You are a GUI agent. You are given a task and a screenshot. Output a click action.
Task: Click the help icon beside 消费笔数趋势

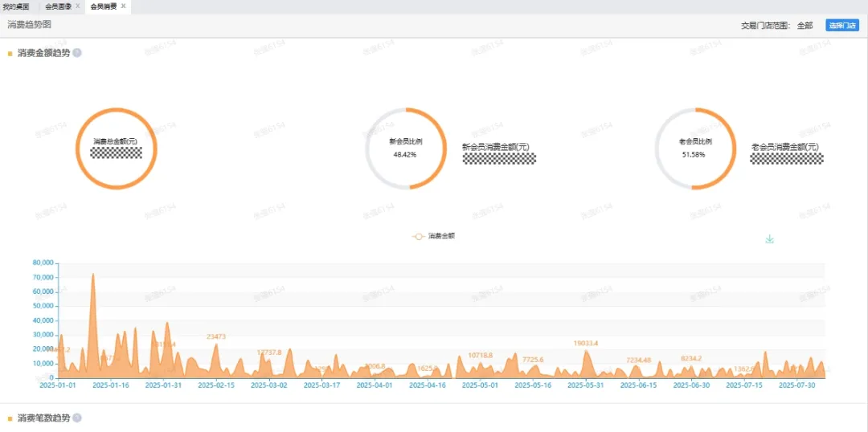point(77,418)
